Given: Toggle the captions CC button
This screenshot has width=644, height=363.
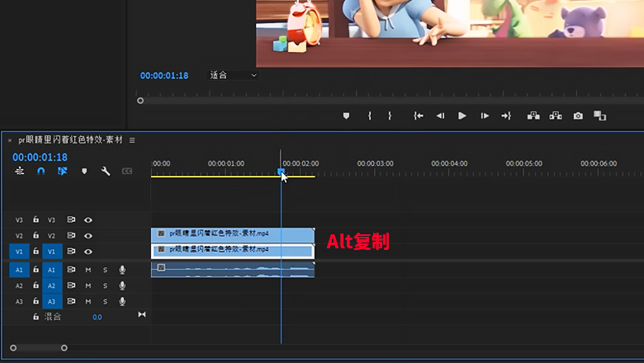Looking at the screenshot, I should coord(127,171).
